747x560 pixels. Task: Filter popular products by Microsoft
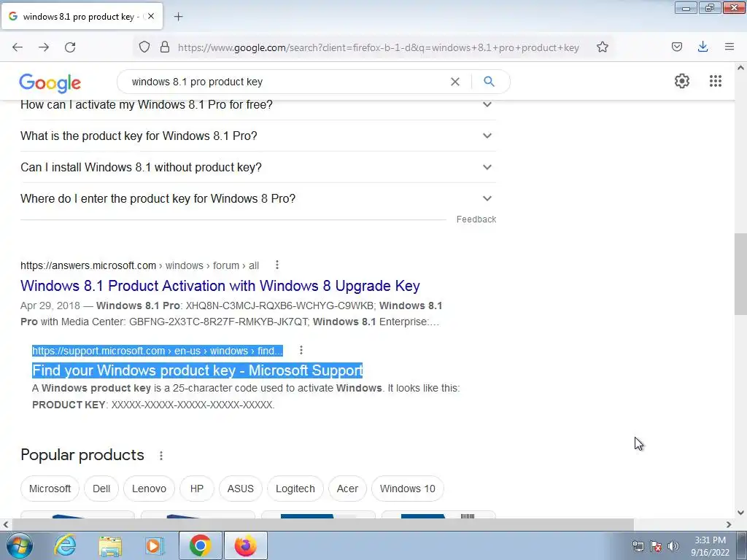(50, 489)
